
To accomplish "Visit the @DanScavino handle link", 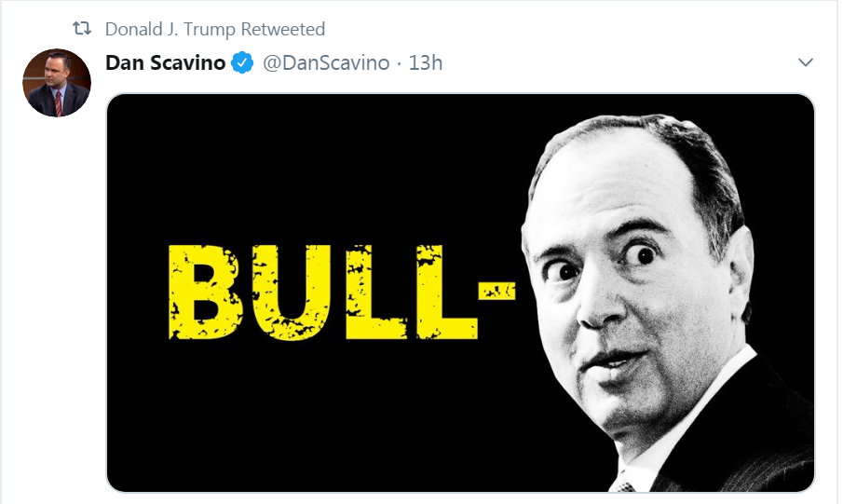I will tap(324, 63).
